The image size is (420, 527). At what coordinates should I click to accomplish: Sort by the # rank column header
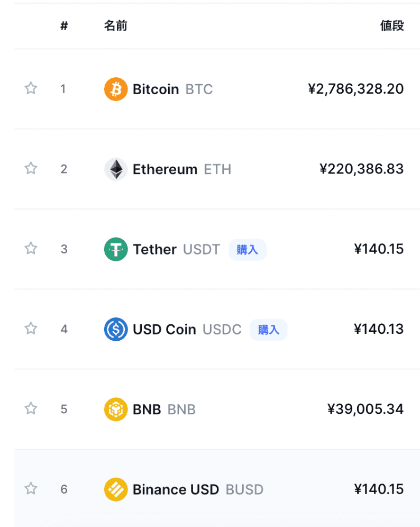tap(64, 25)
